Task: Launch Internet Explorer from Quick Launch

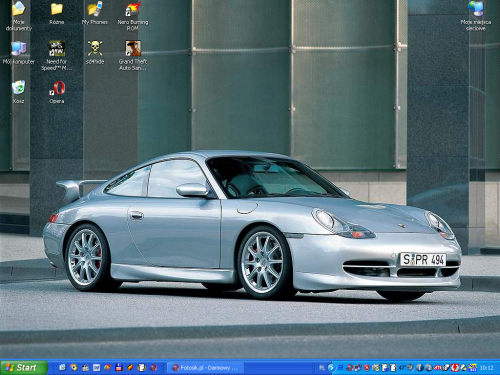Action: click(x=62, y=367)
